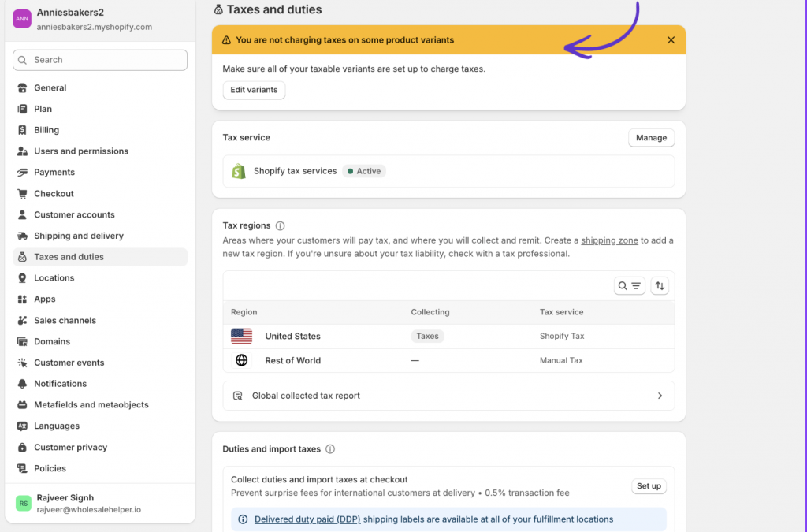Open the Rest of World region row
The width and height of the screenshot is (807, 532).
coord(448,361)
